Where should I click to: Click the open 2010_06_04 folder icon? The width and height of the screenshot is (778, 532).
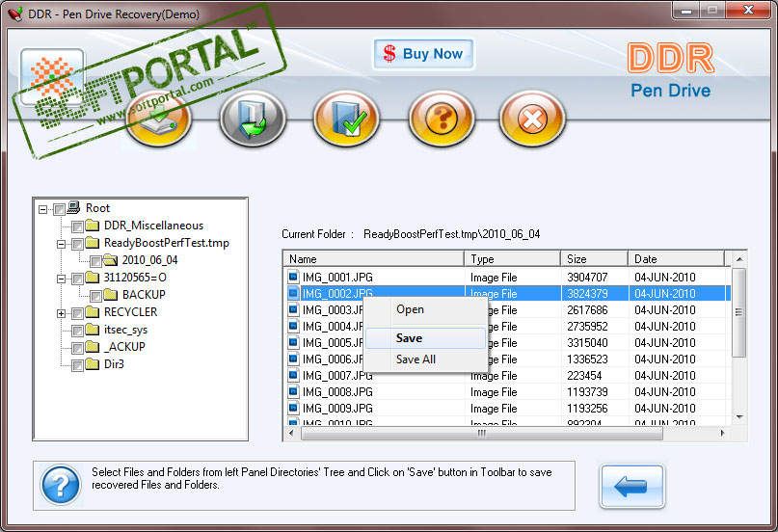point(111,260)
